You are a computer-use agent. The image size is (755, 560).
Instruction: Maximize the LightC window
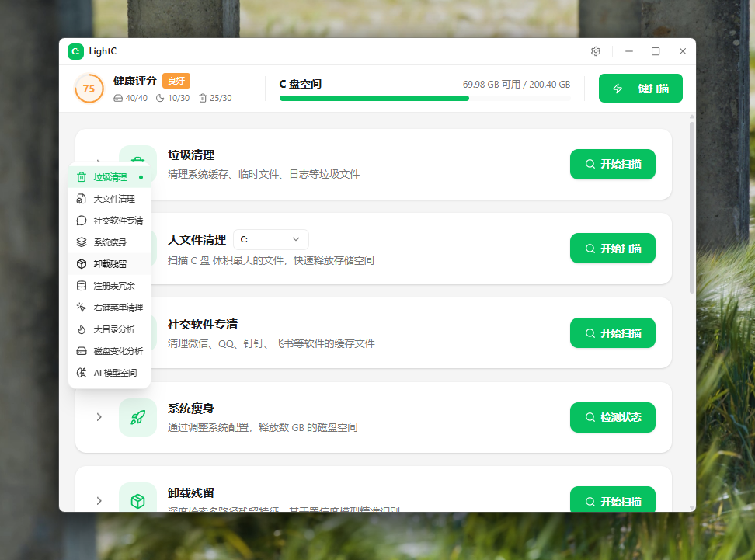point(656,51)
